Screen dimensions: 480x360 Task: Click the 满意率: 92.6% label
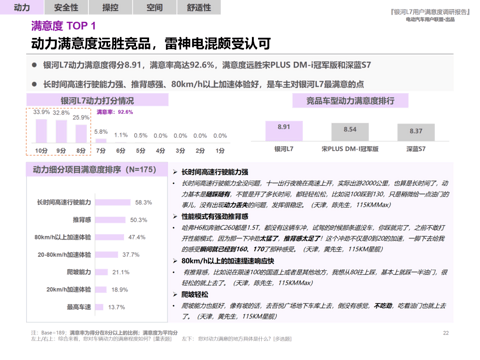[x=115, y=112]
